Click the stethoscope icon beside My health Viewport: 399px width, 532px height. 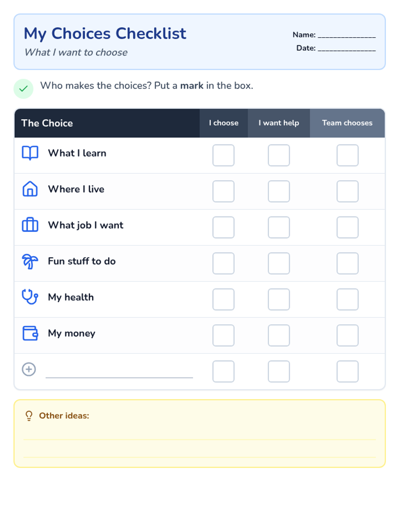[x=30, y=297]
